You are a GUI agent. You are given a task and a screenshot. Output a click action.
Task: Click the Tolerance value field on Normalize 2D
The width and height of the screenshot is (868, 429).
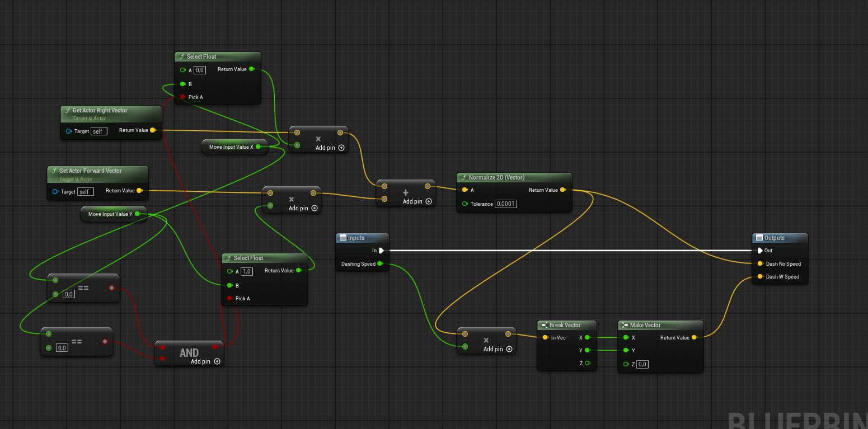coord(505,204)
